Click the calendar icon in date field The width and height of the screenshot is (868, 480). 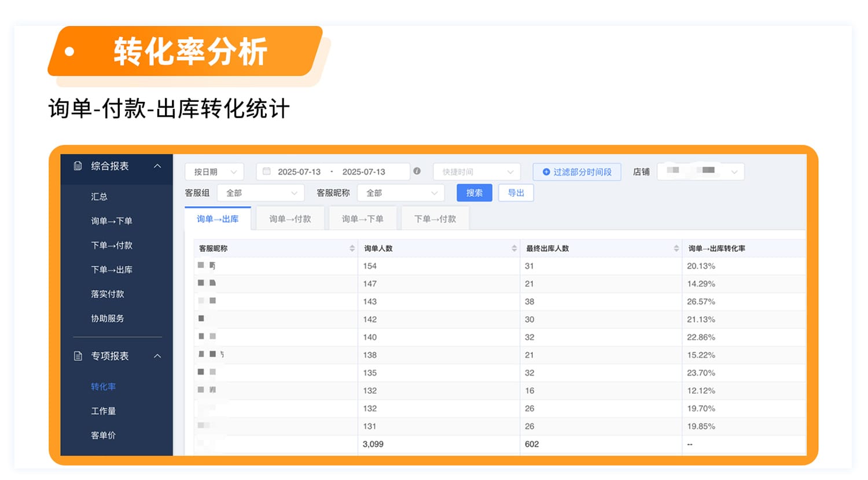coord(267,171)
